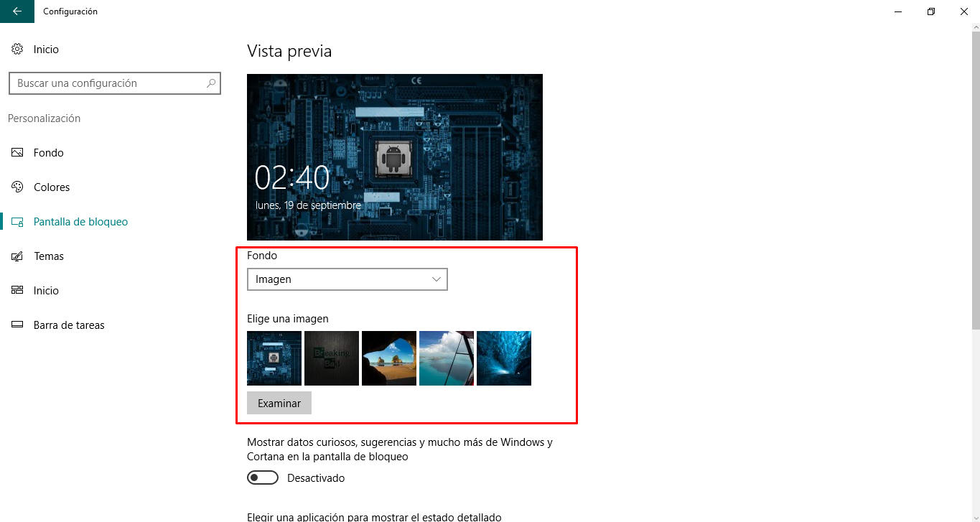The width and height of the screenshot is (980, 522).
Task: Focus the Buscar una configuración field
Action: tap(115, 83)
